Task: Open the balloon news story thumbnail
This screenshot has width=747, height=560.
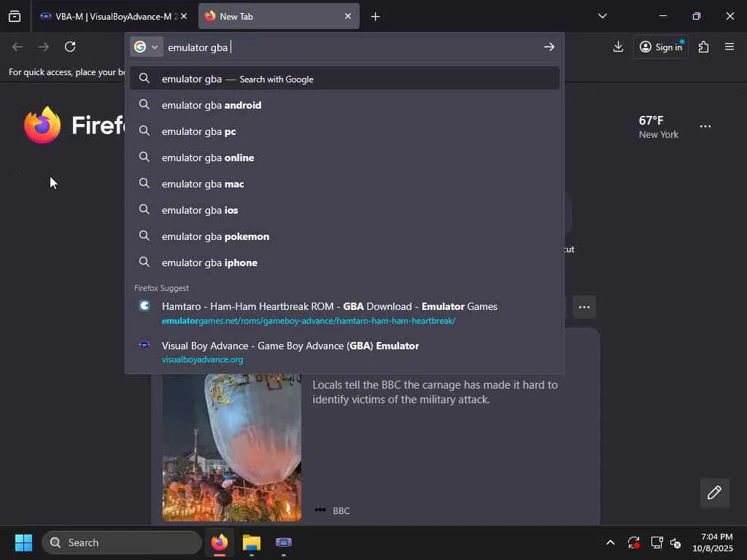Action: coord(231,447)
